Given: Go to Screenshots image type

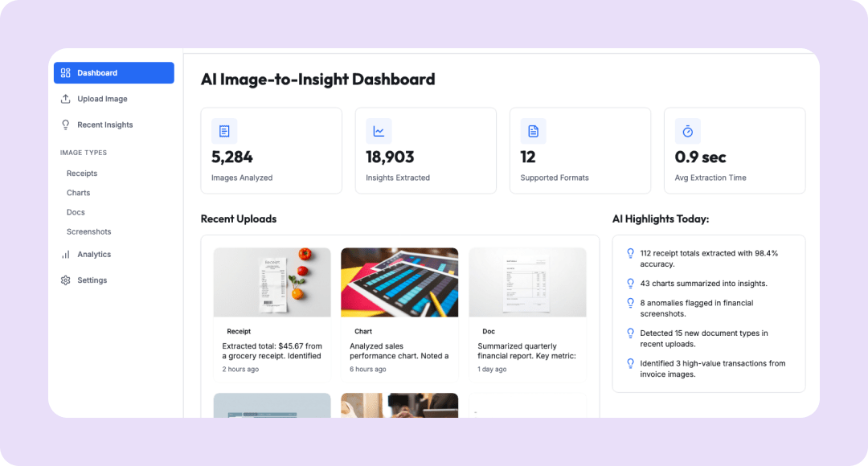Looking at the screenshot, I should (x=89, y=231).
